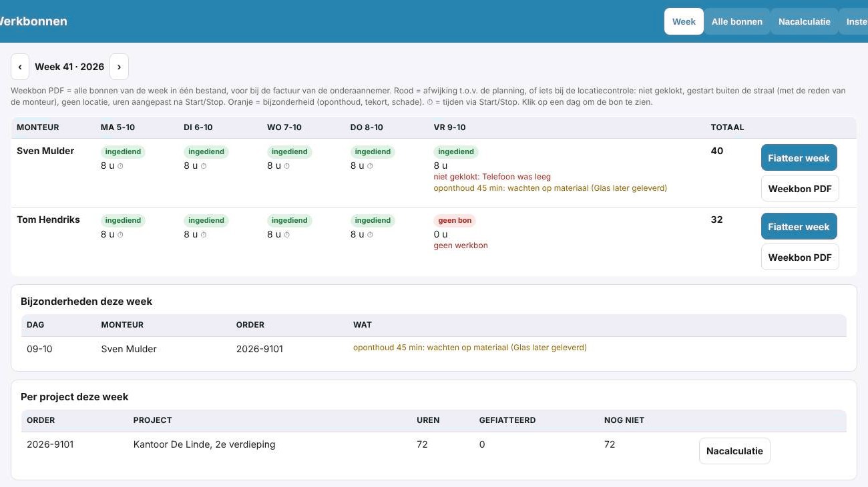Click the VR 9-10 column header
868x487 pixels.
(450, 127)
